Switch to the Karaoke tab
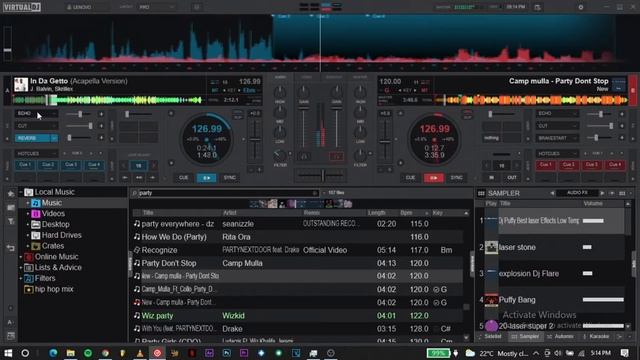The image size is (640, 360). pyautogui.click(x=596, y=337)
